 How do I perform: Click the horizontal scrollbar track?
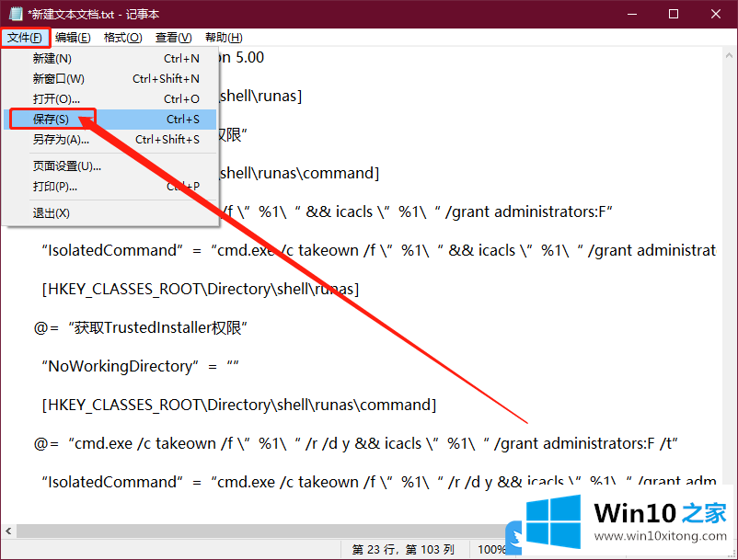tap(261, 531)
